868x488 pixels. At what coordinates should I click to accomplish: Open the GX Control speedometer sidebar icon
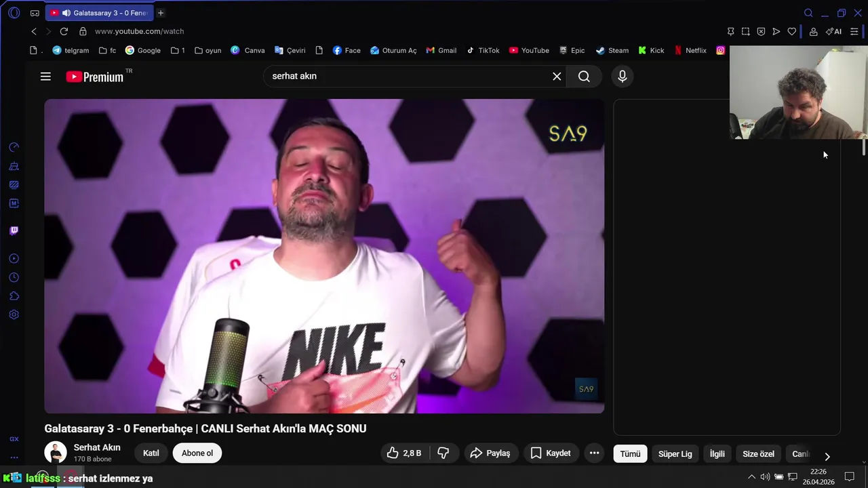[14, 147]
